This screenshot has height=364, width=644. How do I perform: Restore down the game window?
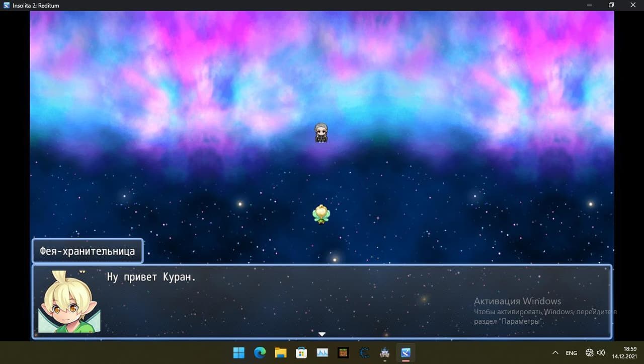[x=611, y=5]
